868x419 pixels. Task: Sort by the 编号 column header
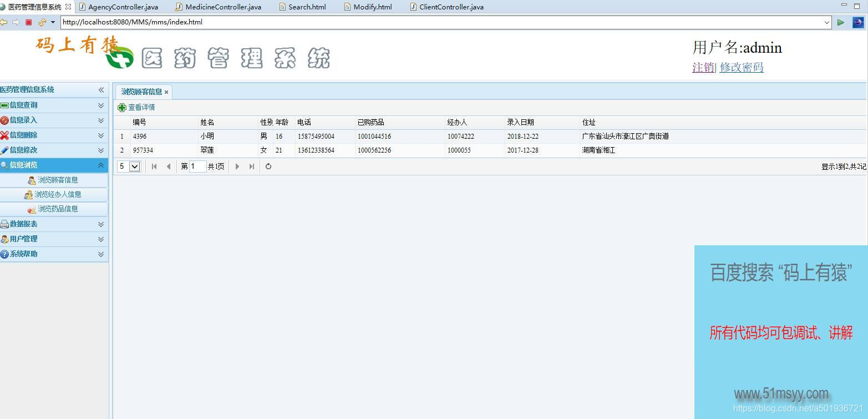[164, 122]
